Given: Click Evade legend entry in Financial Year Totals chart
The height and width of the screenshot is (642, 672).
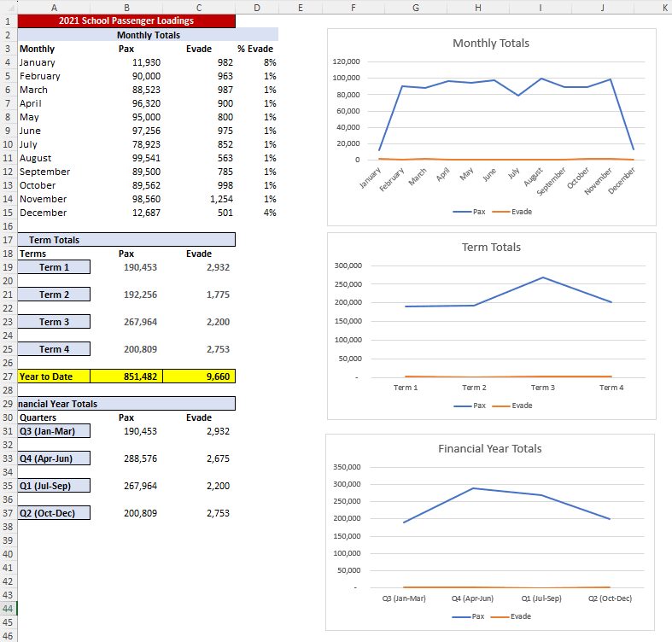Looking at the screenshot, I should 511,616.
